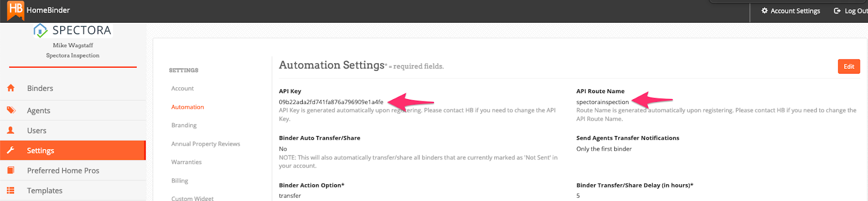This screenshot has width=868, height=201.
Task: Click the Users person icon in sidebar
Action: (x=11, y=130)
